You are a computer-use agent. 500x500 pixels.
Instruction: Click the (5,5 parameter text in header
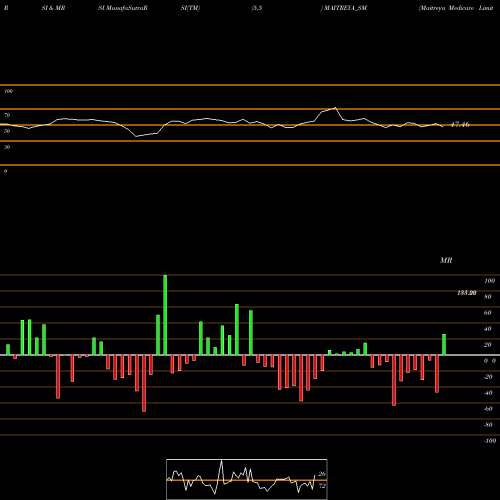[257, 8]
